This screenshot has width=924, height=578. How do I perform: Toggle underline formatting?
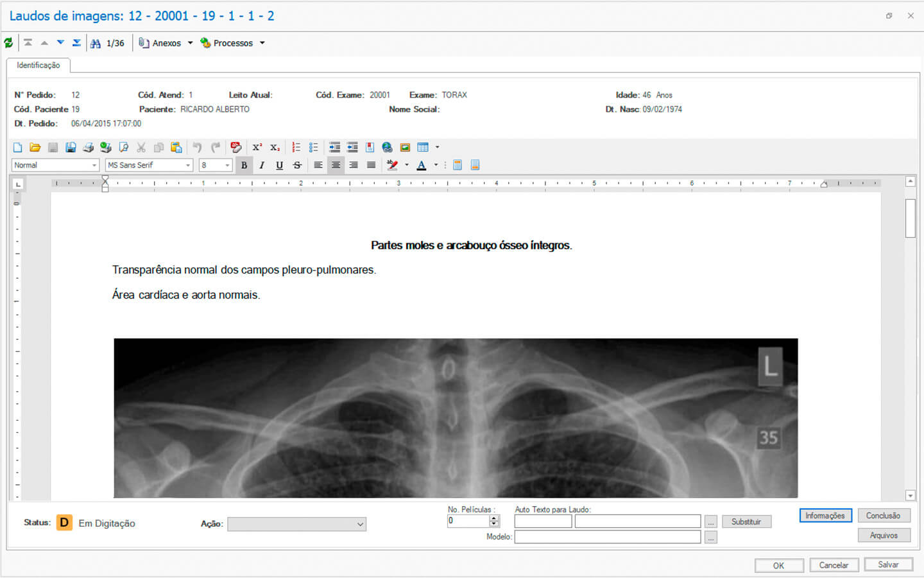279,165
